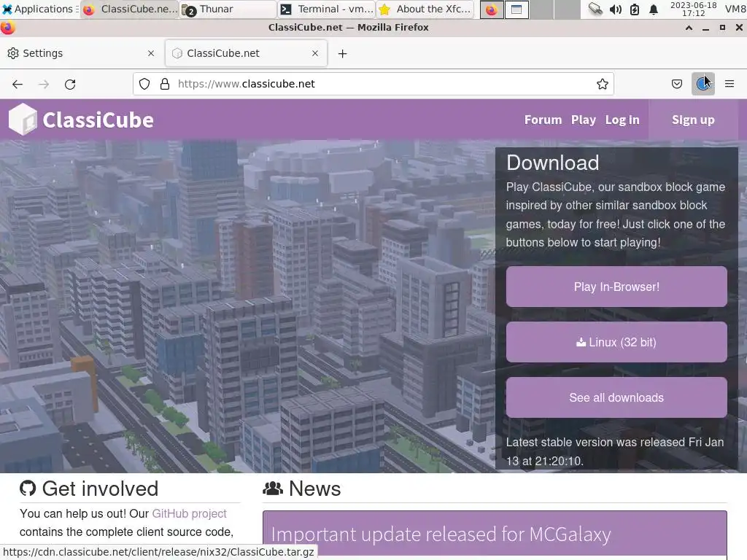
Task: Go back using the back arrow
Action: (x=18, y=85)
